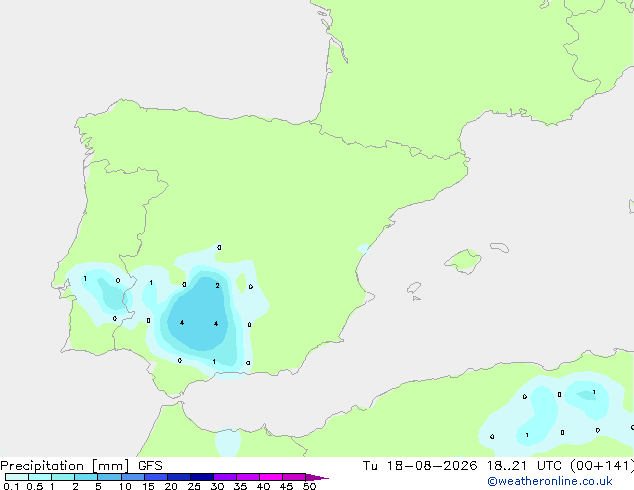Viewport: 634px width, 490px height.
Task: Click the 'Precipitation [mm]' title text
Action: pyautogui.click(x=64, y=466)
